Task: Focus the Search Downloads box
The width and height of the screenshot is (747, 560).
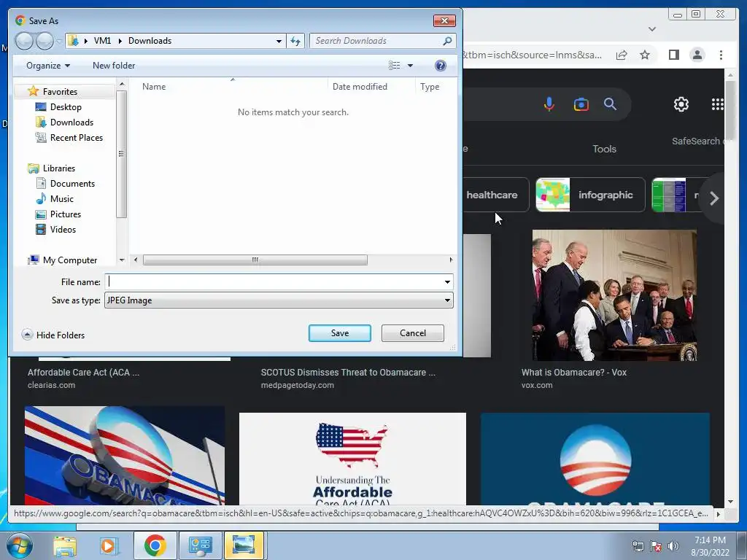Action: point(377,41)
